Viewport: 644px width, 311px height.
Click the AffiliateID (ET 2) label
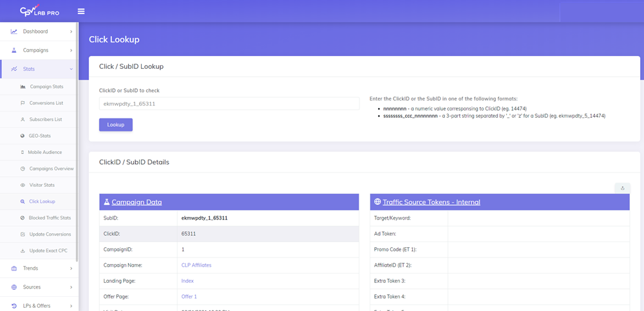(x=393, y=265)
